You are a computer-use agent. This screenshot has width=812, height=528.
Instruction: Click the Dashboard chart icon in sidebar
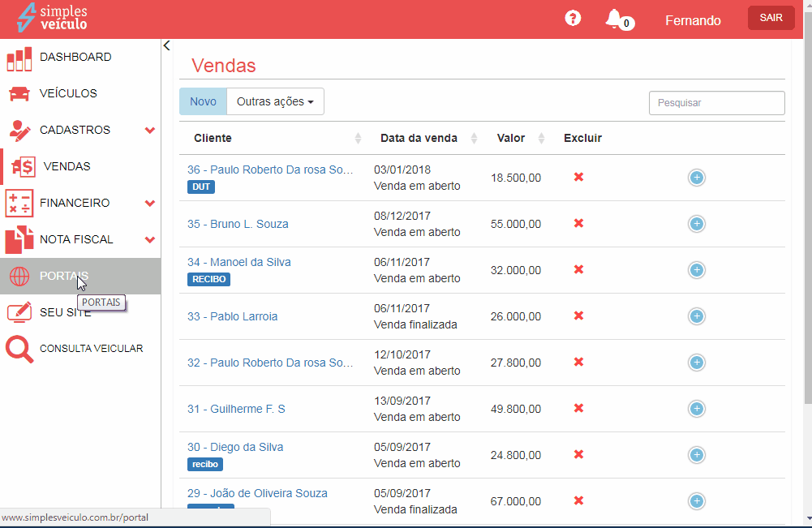pos(19,58)
